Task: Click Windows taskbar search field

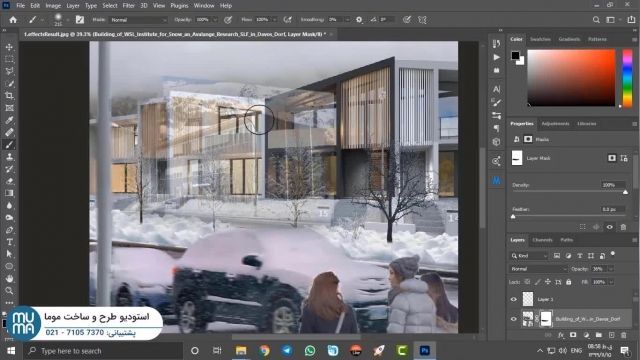Action: click(104, 351)
